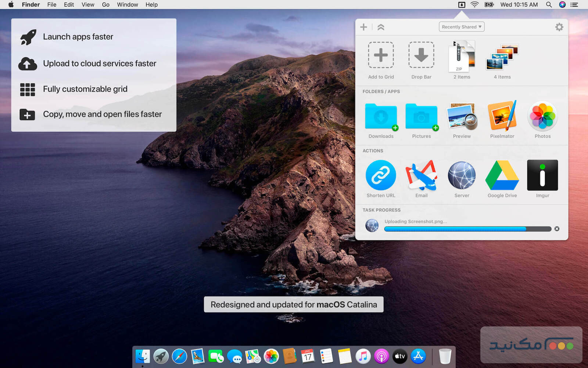Click the Dropzone menu bar icon
The image size is (588, 368).
(462, 5)
